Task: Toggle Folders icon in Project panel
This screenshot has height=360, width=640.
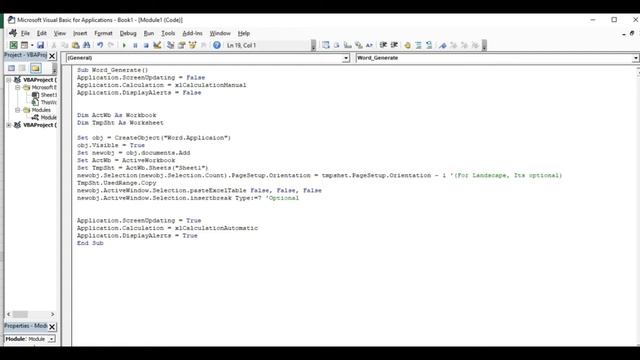Action: (x=36, y=68)
